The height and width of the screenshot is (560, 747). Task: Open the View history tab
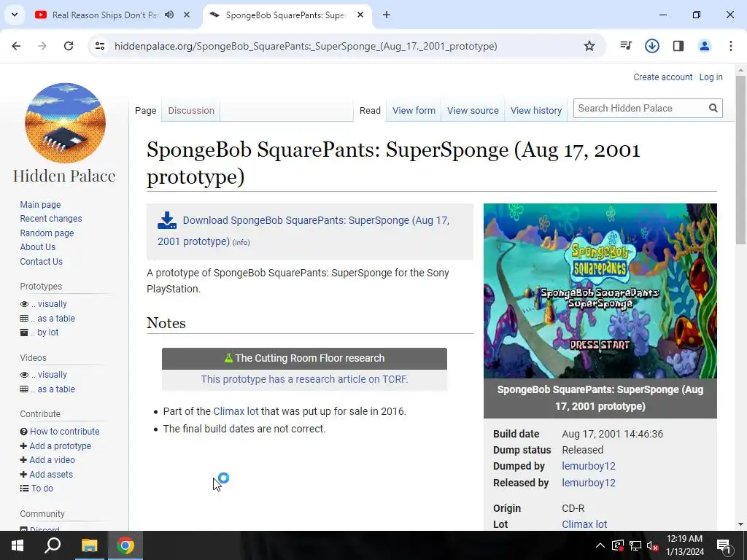(536, 111)
